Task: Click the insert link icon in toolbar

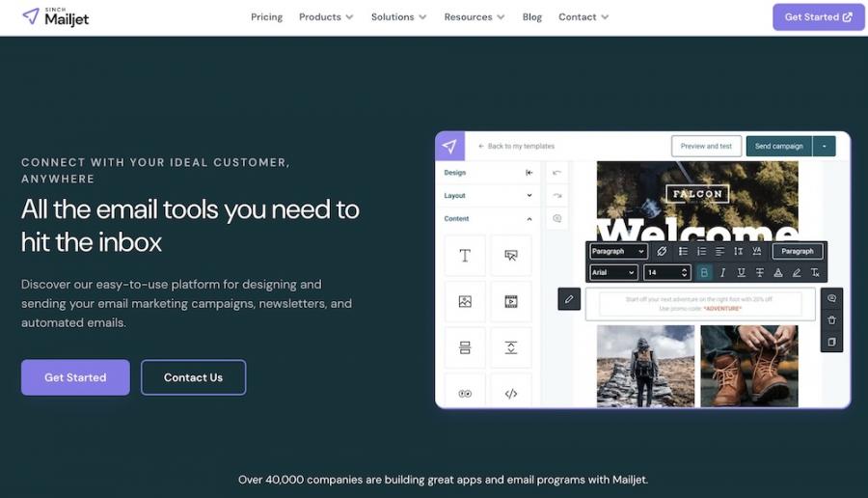Action: 662,252
